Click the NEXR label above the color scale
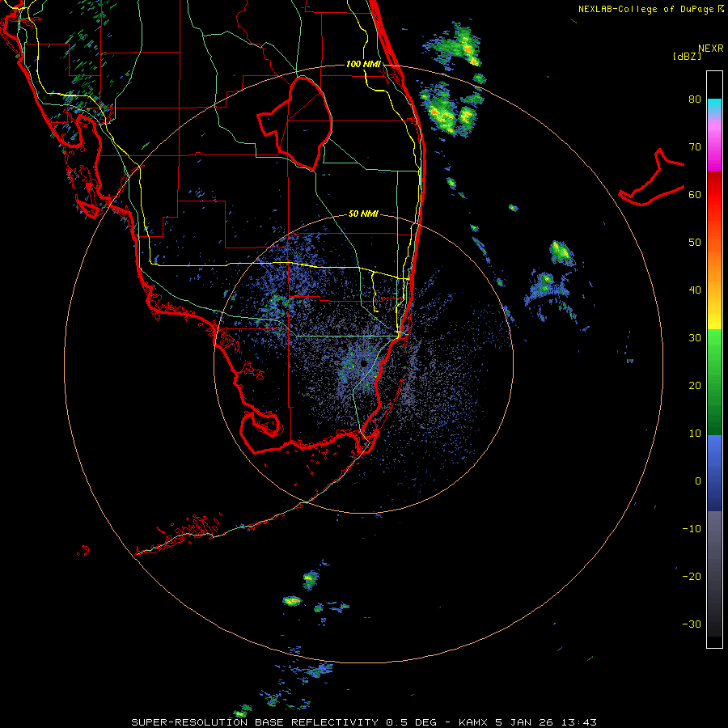Image resolution: width=728 pixels, height=728 pixels. click(x=710, y=49)
